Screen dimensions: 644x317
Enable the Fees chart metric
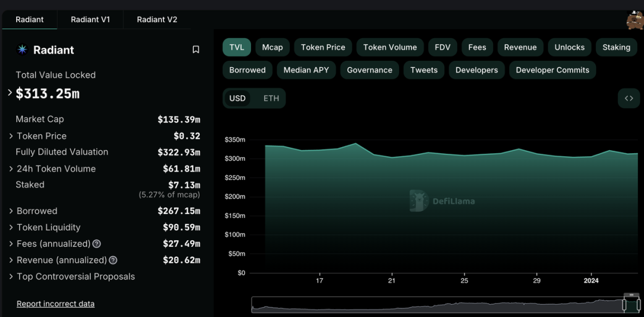coord(477,47)
